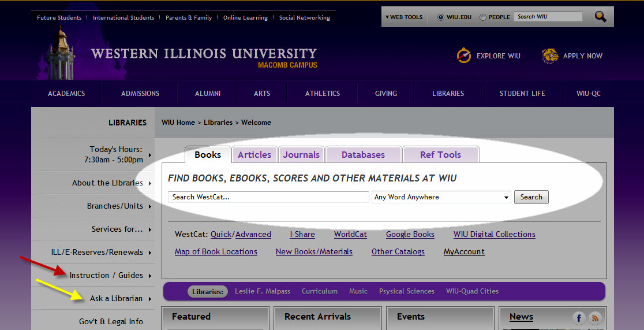
Task: Open the RSS feed icon in News
Action: (x=595, y=318)
